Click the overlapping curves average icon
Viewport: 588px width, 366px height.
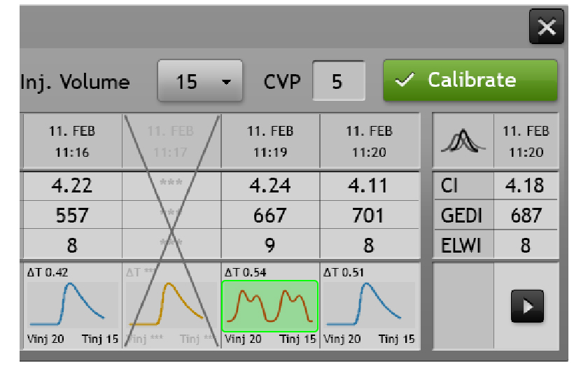464,141
